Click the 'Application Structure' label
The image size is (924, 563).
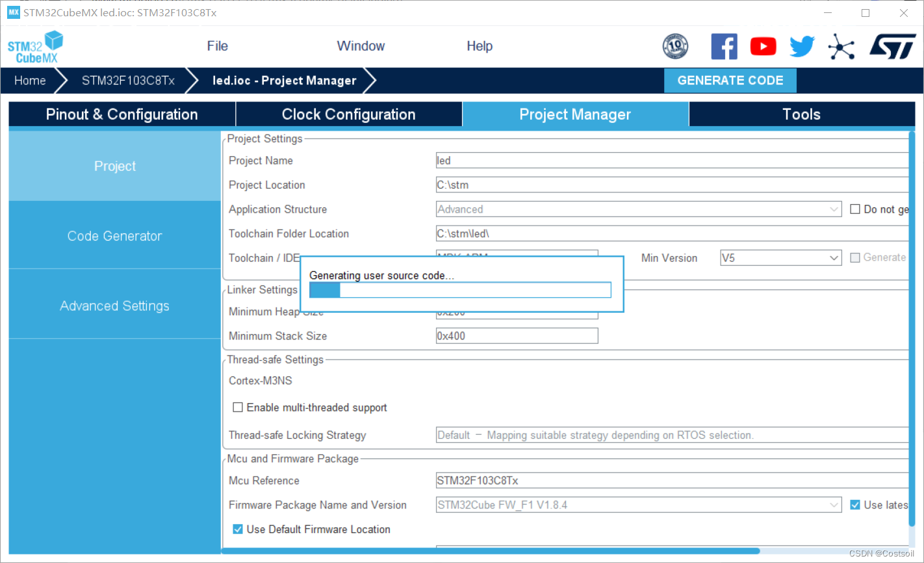278,209
